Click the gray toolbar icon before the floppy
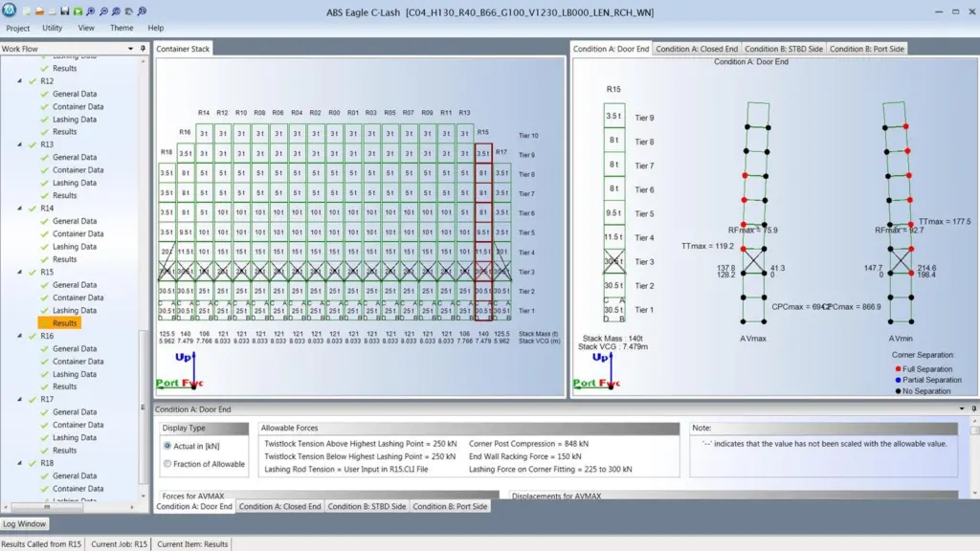This screenshot has height=551, width=980. pyautogui.click(x=52, y=11)
